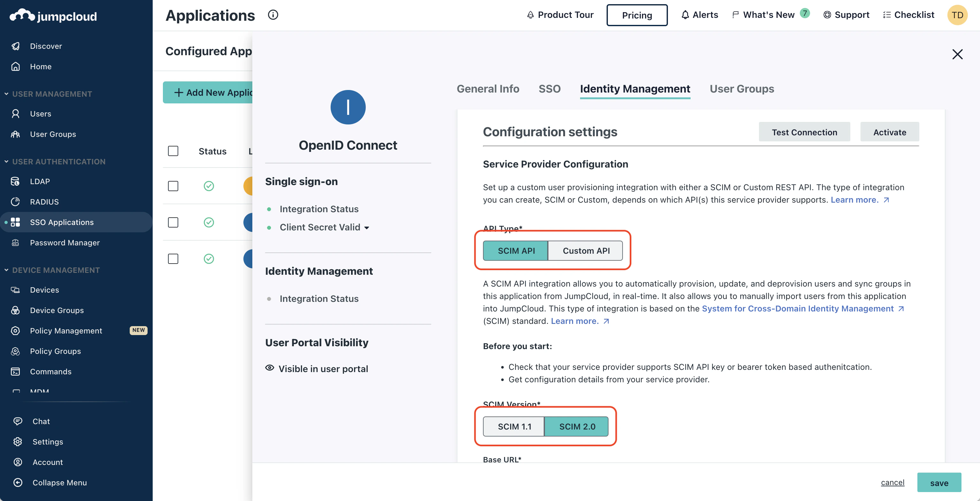
Task: Select Custom API as the API type
Action: click(x=586, y=251)
